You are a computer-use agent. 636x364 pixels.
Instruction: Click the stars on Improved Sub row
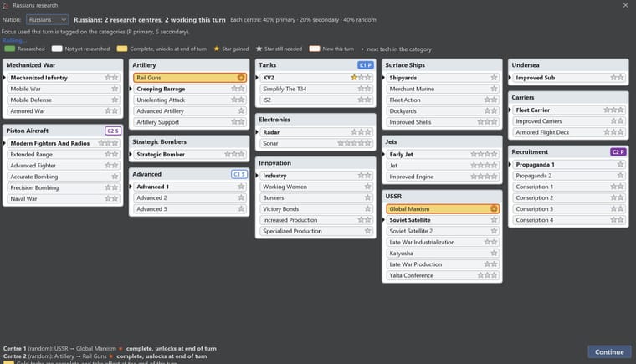pyautogui.click(x=617, y=78)
